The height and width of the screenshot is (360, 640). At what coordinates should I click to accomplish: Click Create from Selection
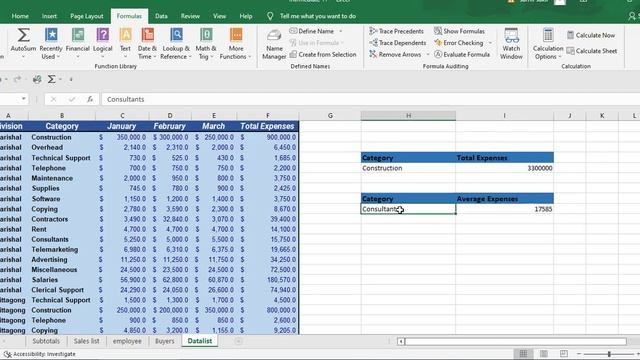tap(323, 54)
